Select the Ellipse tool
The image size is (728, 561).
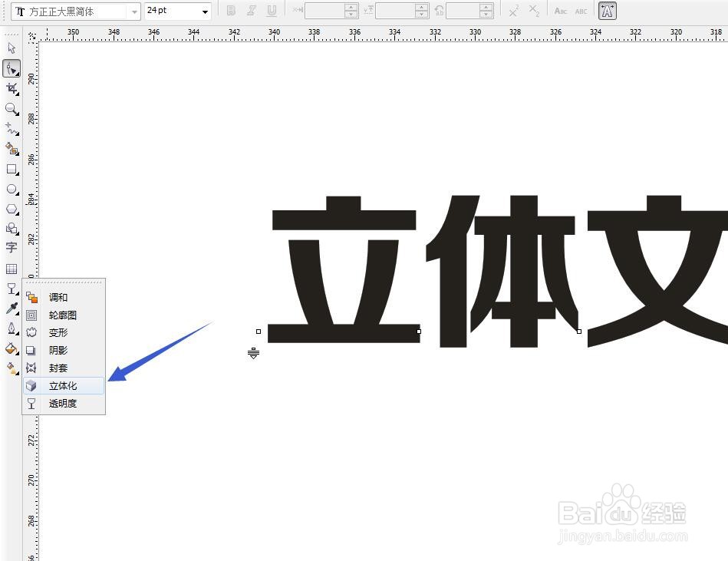(12, 190)
